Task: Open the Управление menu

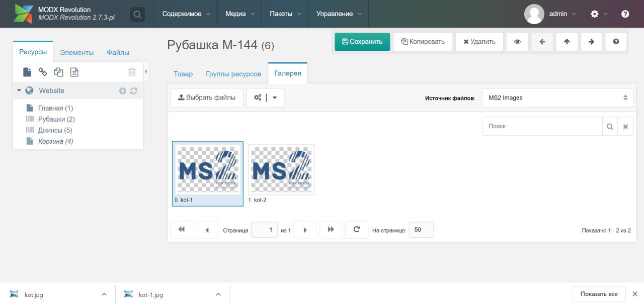Action: [339, 14]
